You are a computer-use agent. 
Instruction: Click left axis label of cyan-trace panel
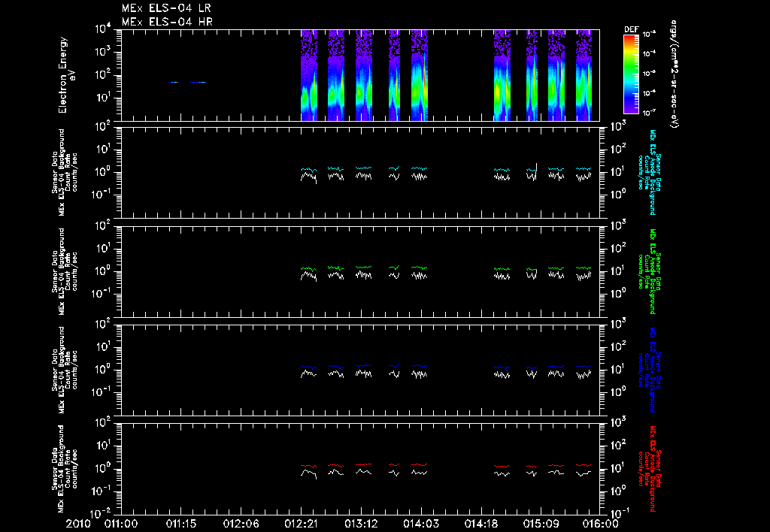65,172
